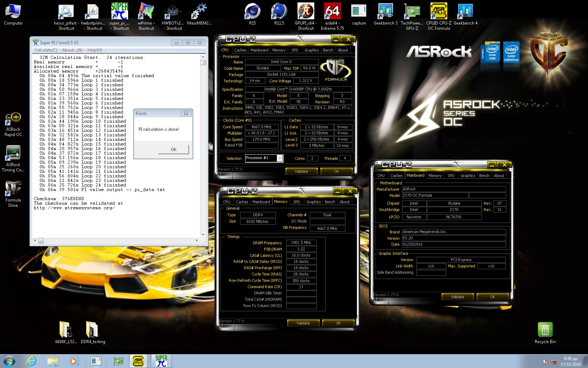Click the DRAM Frequency value 1901.5 MHz
Screen dimensions: 588x368
301,243
